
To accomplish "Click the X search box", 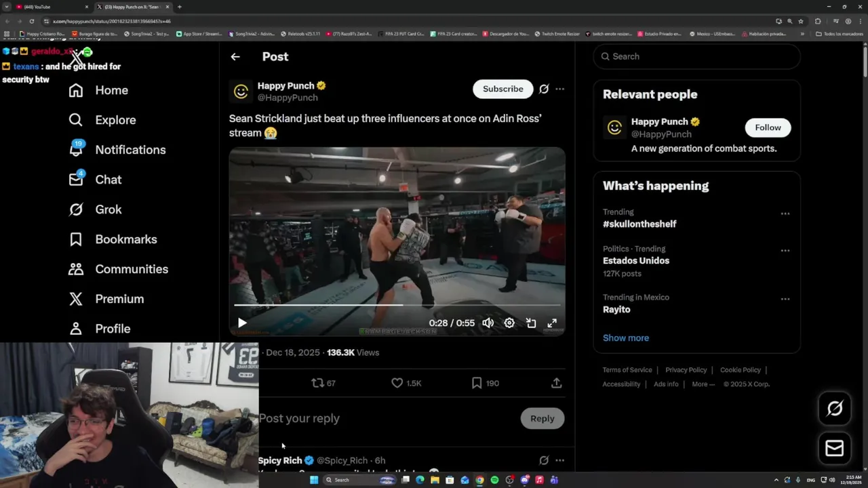I will (x=697, y=56).
